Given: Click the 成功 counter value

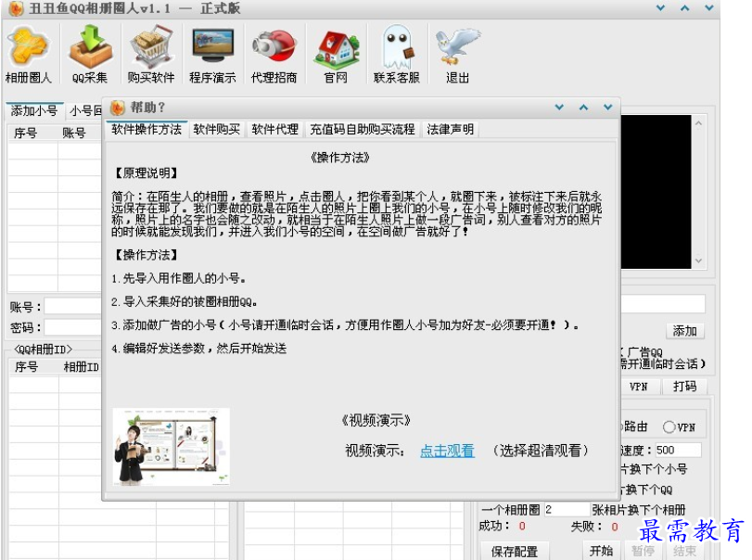Looking at the screenshot, I should coord(522,527).
